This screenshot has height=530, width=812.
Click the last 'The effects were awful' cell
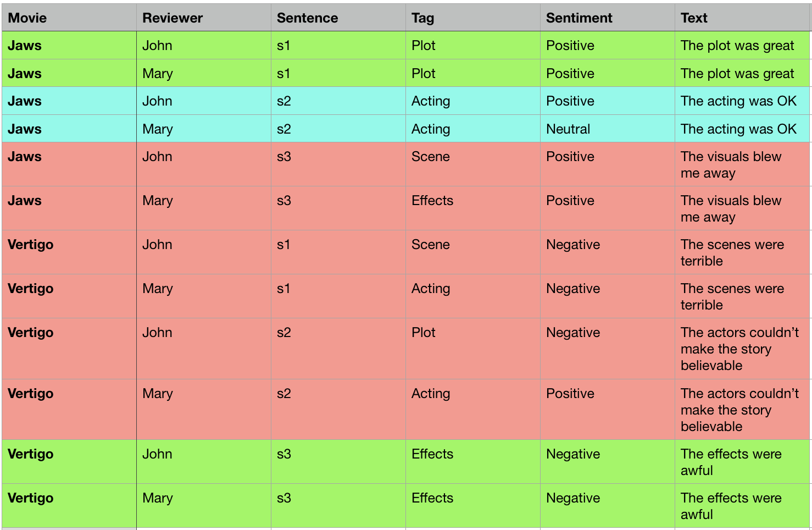(743, 506)
